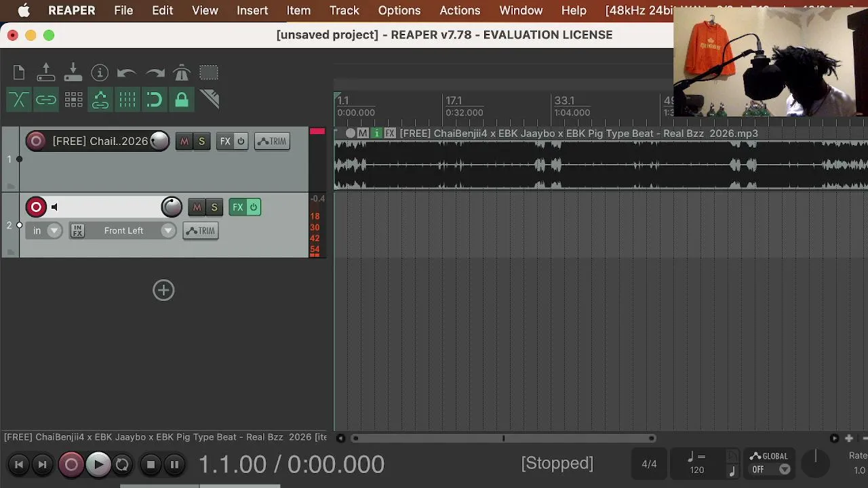Solo track 2
This screenshot has width=868, height=488.
[214, 207]
